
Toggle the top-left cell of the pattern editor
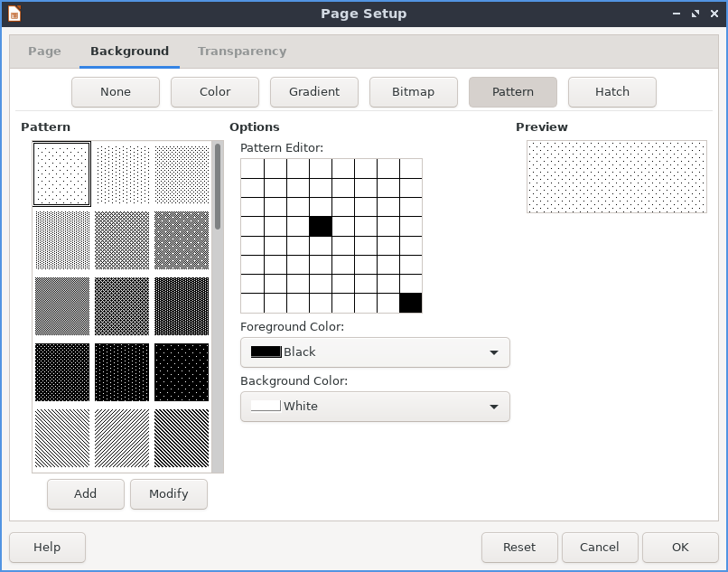click(252, 169)
